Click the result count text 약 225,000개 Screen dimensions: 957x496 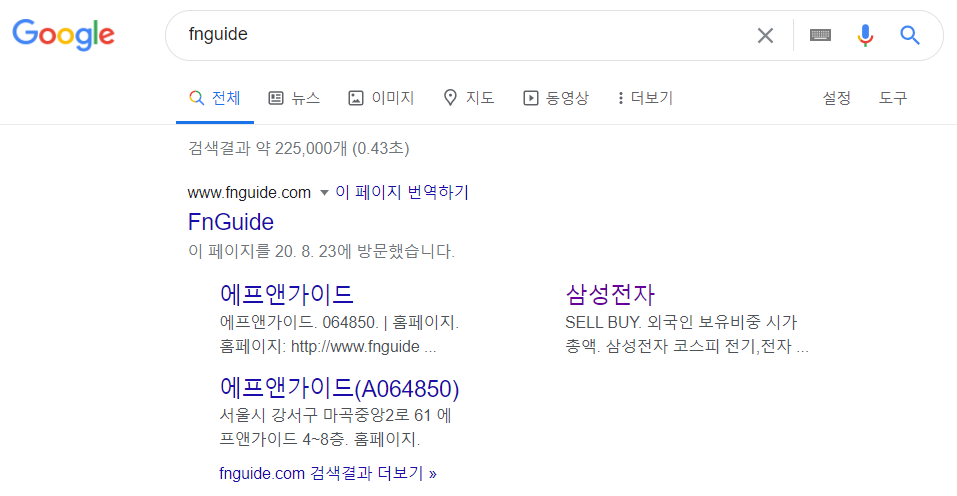(x=302, y=148)
